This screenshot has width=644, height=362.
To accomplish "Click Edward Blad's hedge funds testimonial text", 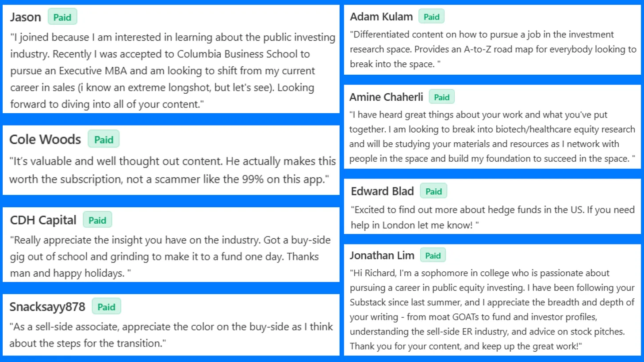I will coord(493,217).
